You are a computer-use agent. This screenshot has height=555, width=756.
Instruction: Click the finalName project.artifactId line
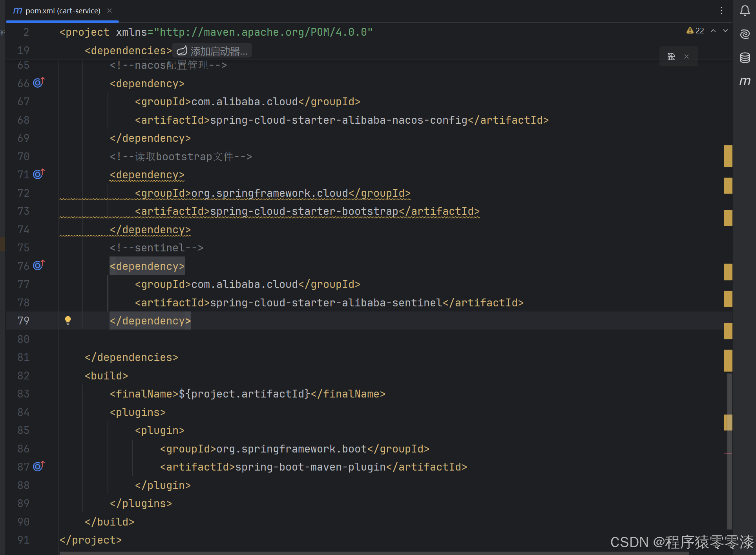pyautogui.click(x=247, y=394)
